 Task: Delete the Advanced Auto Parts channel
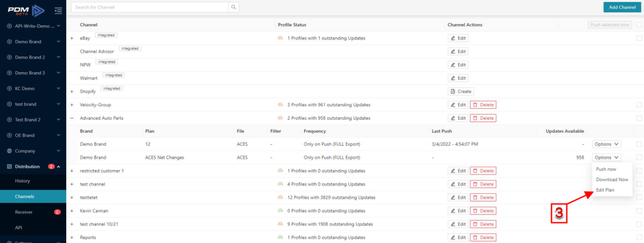[483, 118]
